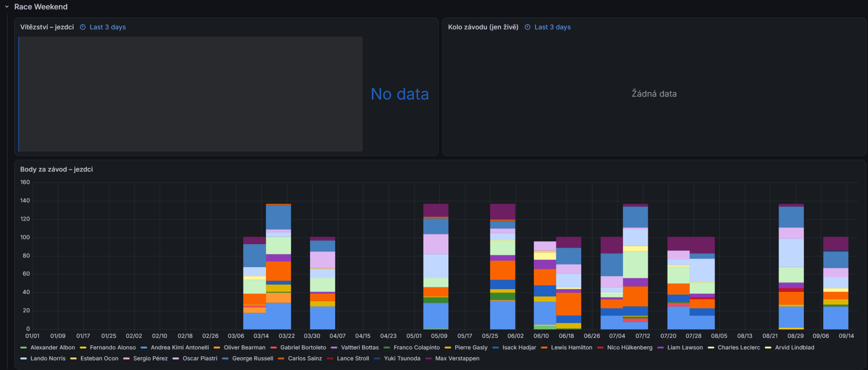Toggle Lewis Hamilton legend entry
The width and height of the screenshot is (868, 370).
572,347
